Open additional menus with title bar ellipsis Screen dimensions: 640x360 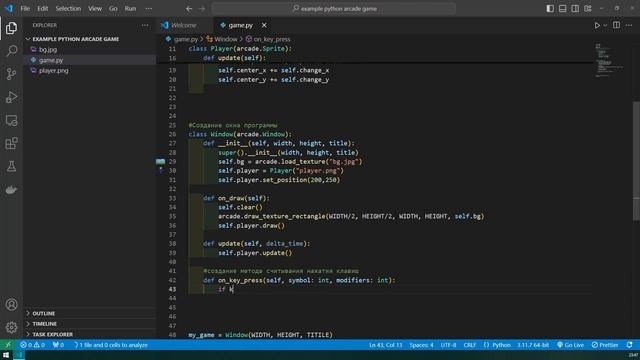click(x=149, y=9)
